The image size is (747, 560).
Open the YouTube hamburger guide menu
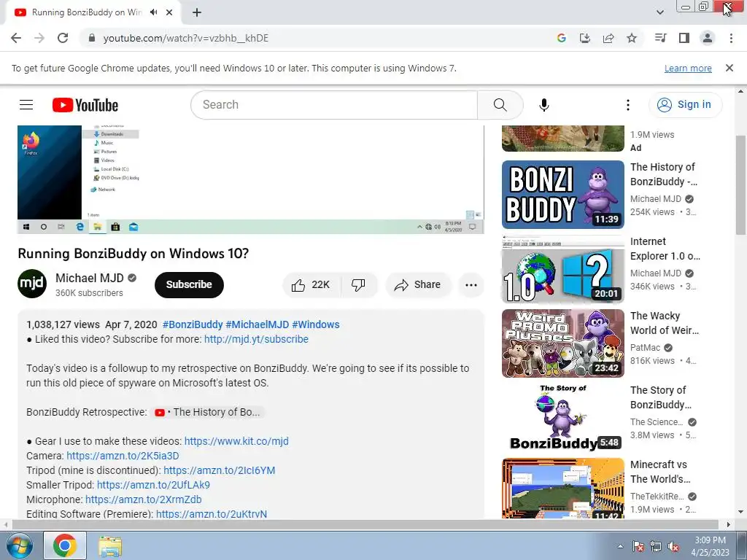pyautogui.click(x=26, y=105)
